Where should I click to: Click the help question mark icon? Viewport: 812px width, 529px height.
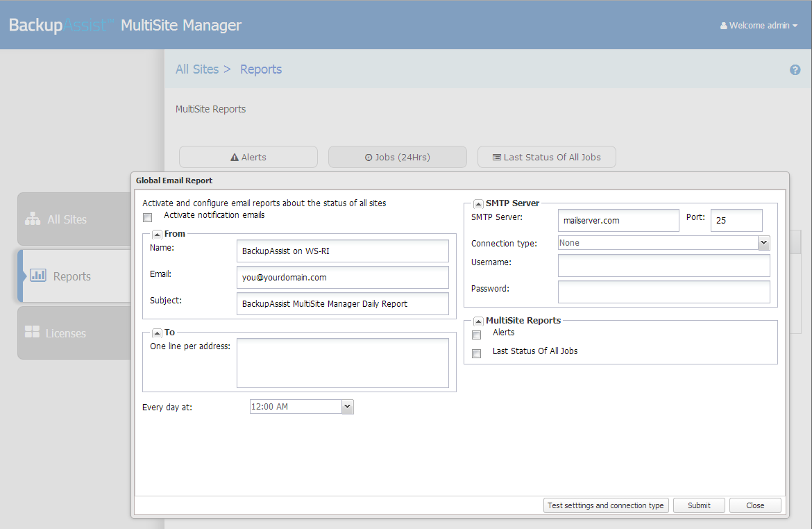coord(795,70)
